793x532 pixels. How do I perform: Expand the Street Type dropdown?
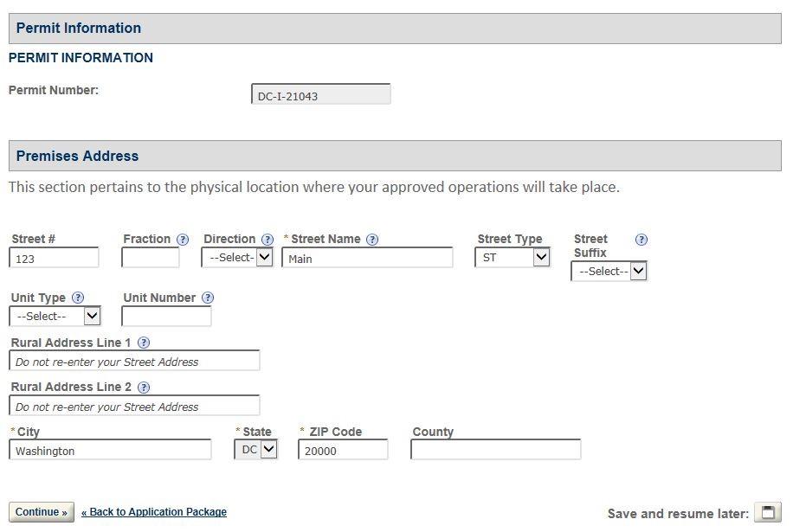tap(513, 258)
